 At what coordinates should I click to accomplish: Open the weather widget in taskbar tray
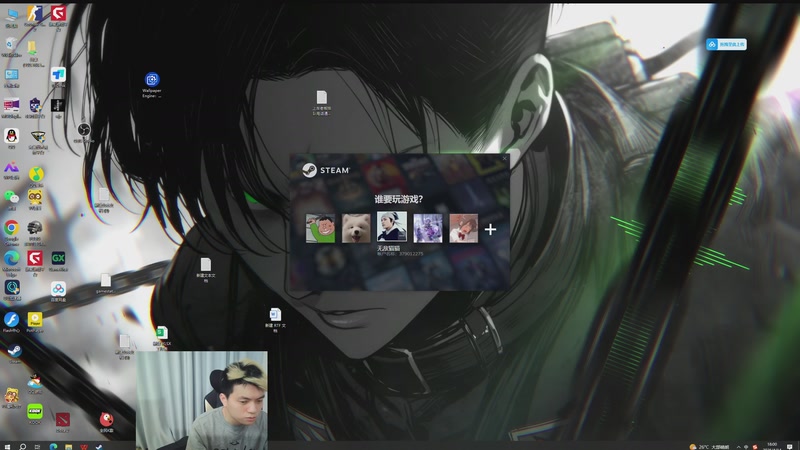click(x=709, y=446)
